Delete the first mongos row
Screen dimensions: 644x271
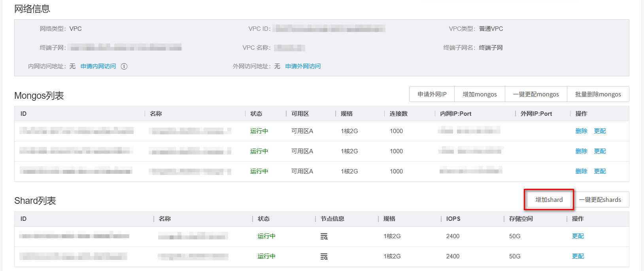pos(581,131)
